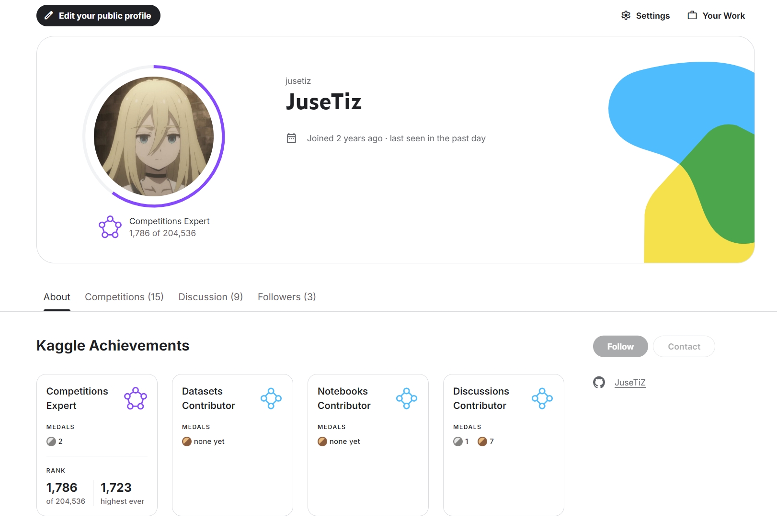Click the Discussions Contributor tier icon
777x532 pixels.
point(542,398)
